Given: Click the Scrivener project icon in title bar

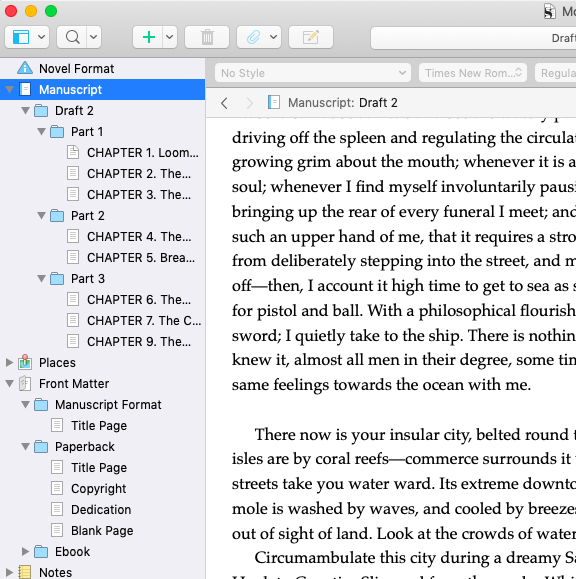Looking at the screenshot, I should pos(549,11).
